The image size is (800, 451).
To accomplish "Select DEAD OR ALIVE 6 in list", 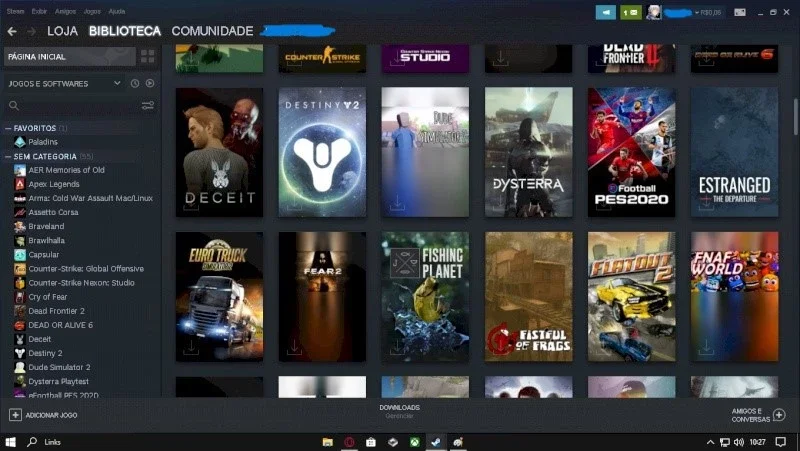I will click(x=61, y=325).
